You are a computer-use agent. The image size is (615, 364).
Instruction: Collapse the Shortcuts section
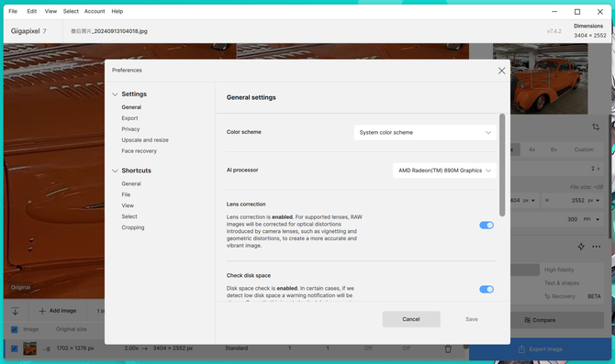(115, 171)
